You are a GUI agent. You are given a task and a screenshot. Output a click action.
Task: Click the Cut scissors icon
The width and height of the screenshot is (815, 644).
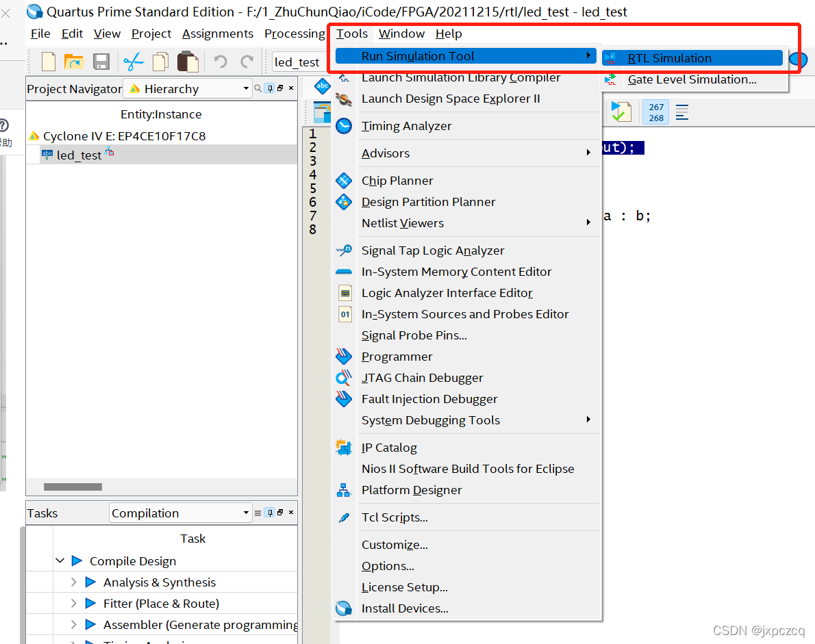pos(134,62)
